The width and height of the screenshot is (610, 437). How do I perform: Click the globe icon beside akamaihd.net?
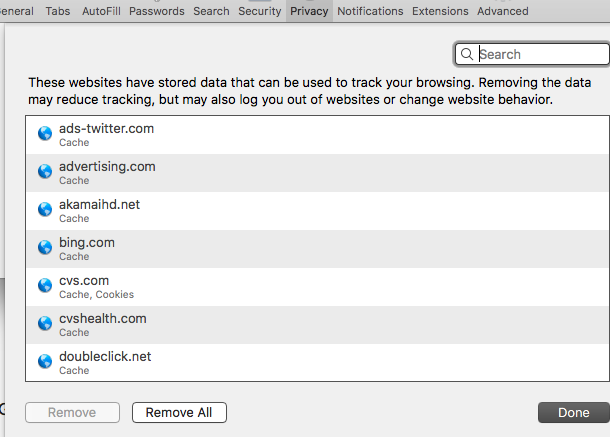pyautogui.click(x=44, y=210)
